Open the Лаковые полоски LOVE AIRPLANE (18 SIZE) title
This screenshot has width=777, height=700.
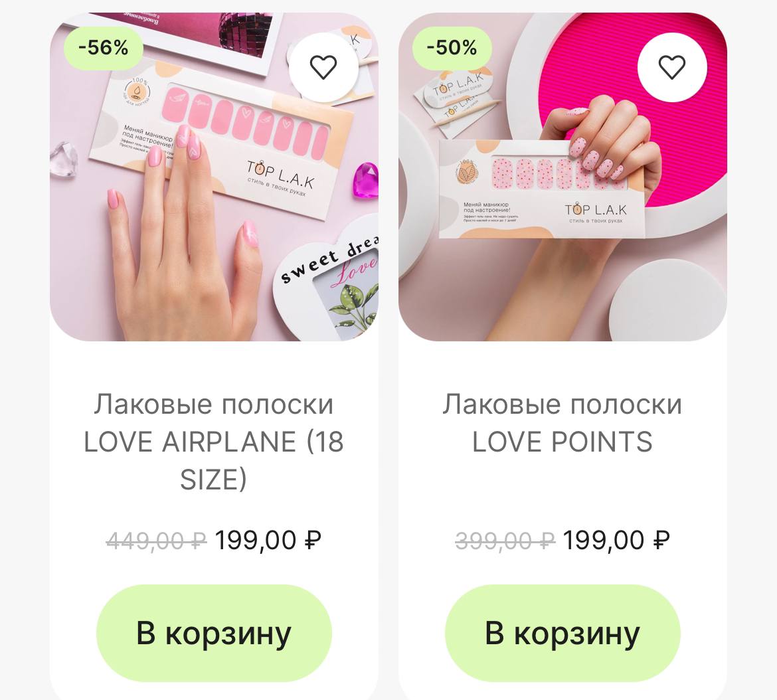tap(214, 442)
